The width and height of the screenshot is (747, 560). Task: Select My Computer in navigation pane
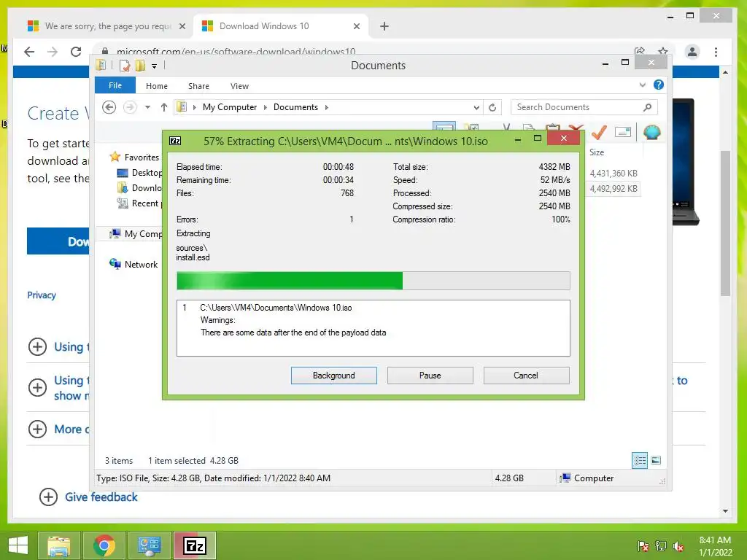click(136, 234)
